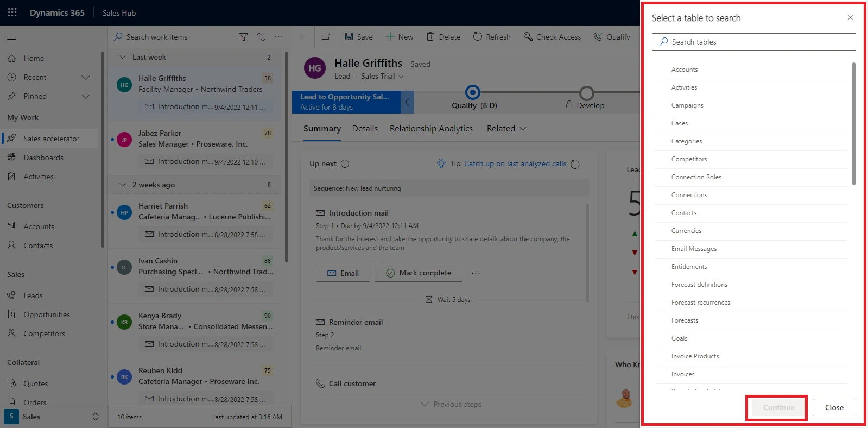Click the Search tables field
The image size is (868, 428).
[x=754, y=42]
